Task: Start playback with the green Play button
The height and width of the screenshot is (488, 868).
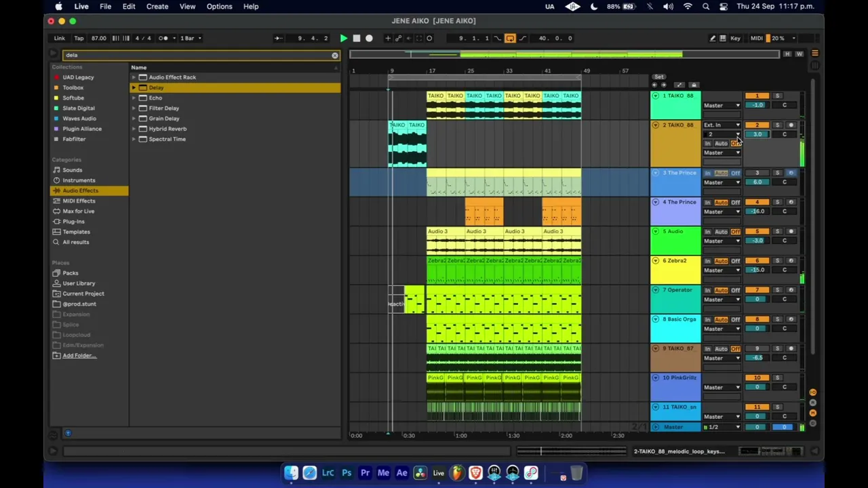Action: tap(343, 38)
